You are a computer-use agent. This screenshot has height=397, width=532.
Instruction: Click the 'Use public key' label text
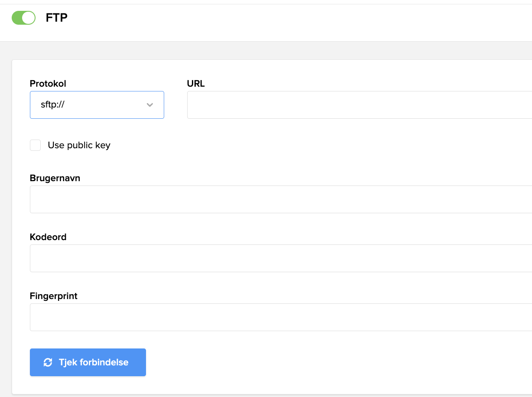(x=79, y=145)
